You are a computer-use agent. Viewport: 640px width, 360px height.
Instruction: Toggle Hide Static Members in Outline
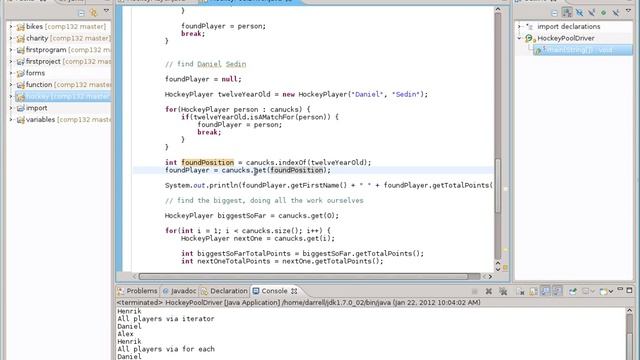pos(591,13)
